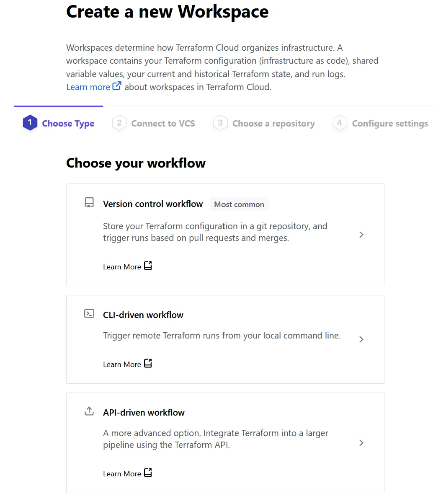446x504 pixels.
Task: Expand the API-driven workflow chevron
Action: click(361, 443)
